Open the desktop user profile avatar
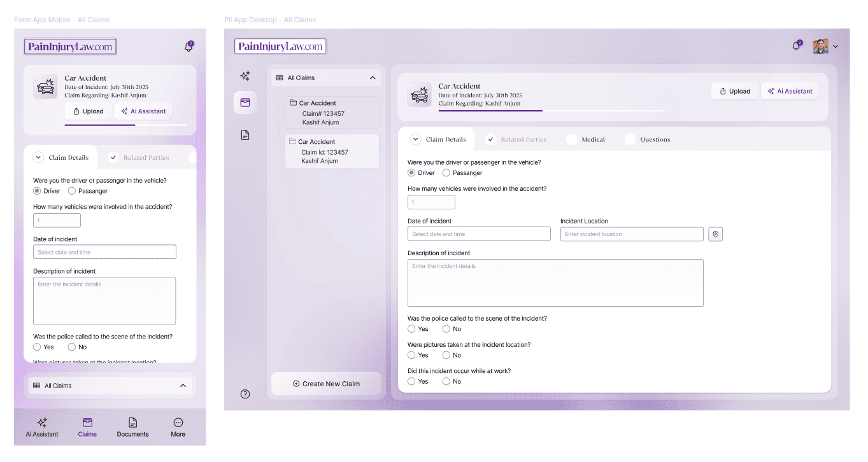The width and height of the screenshot is (868, 462). tap(821, 46)
